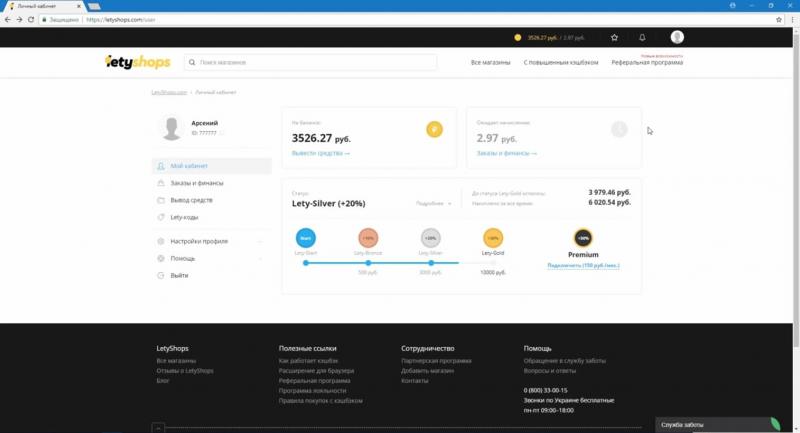The height and width of the screenshot is (433, 800).
Task: Click the LetyShops logo
Action: pyautogui.click(x=138, y=62)
